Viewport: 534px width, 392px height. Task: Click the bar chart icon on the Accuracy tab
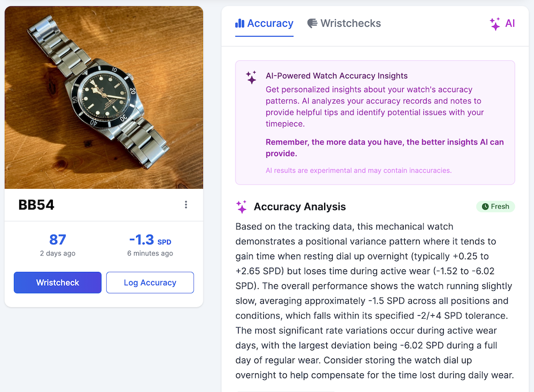tap(239, 23)
